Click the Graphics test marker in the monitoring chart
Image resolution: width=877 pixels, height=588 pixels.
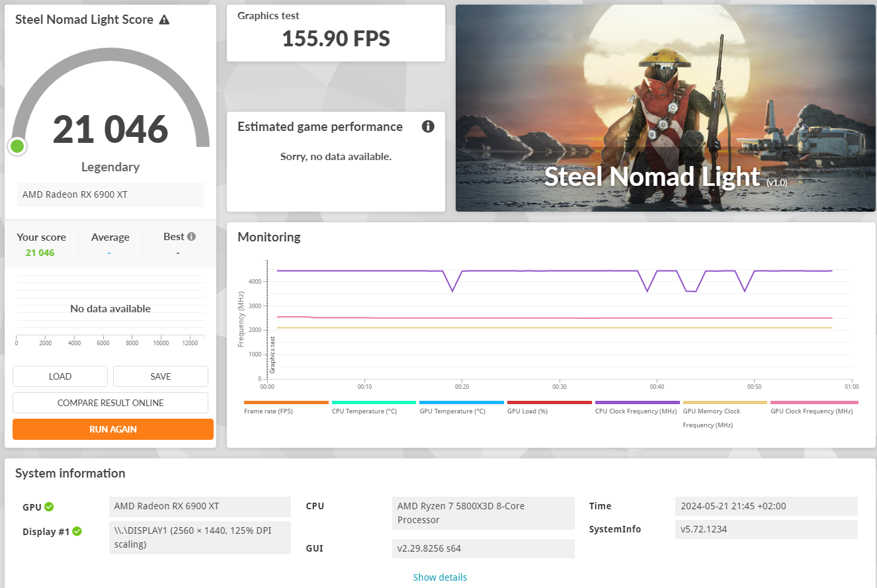tap(272, 355)
